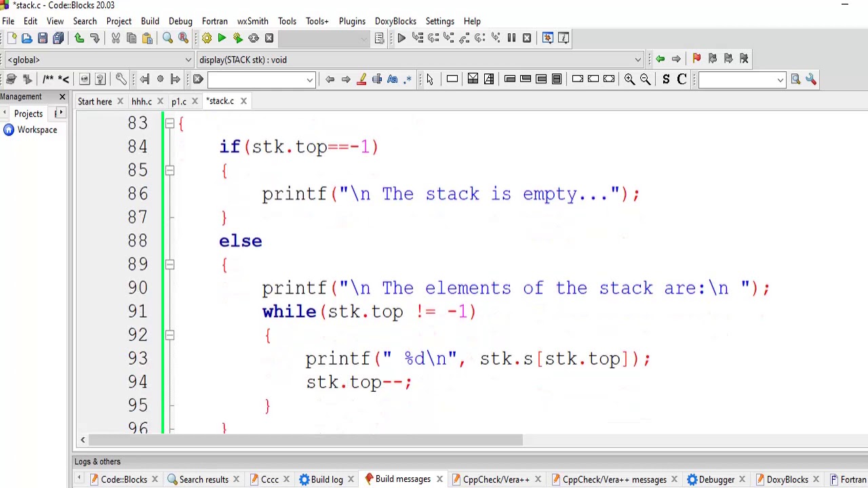The image size is (868, 488).
Task: Click the New file icon
Action: (11, 38)
